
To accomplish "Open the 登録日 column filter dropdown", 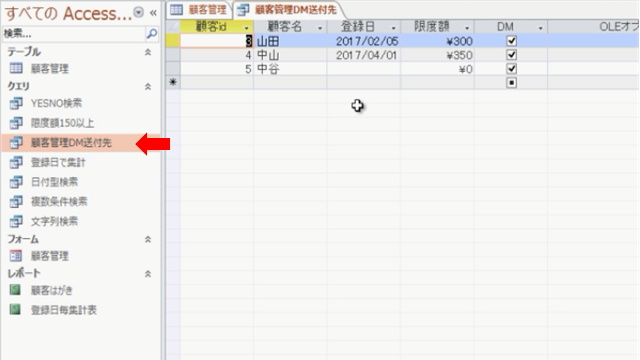I will tap(393, 28).
